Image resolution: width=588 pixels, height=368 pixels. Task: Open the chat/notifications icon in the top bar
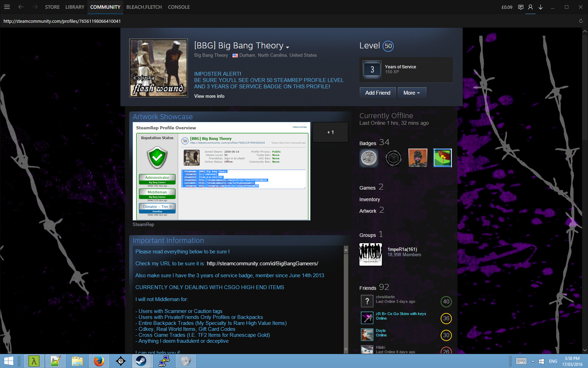pyautogui.click(x=520, y=7)
